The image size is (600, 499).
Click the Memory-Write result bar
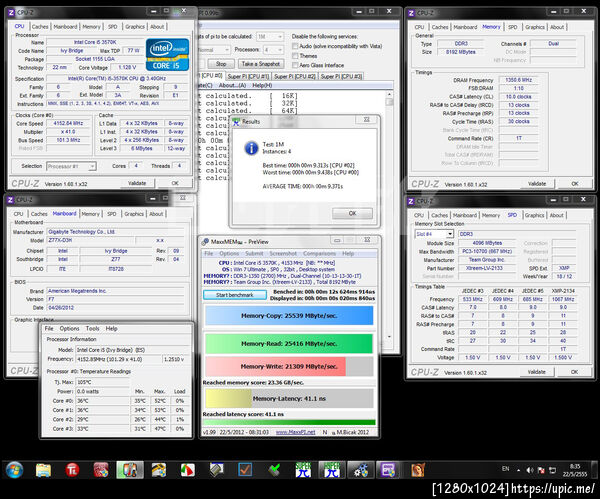pos(287,368)
